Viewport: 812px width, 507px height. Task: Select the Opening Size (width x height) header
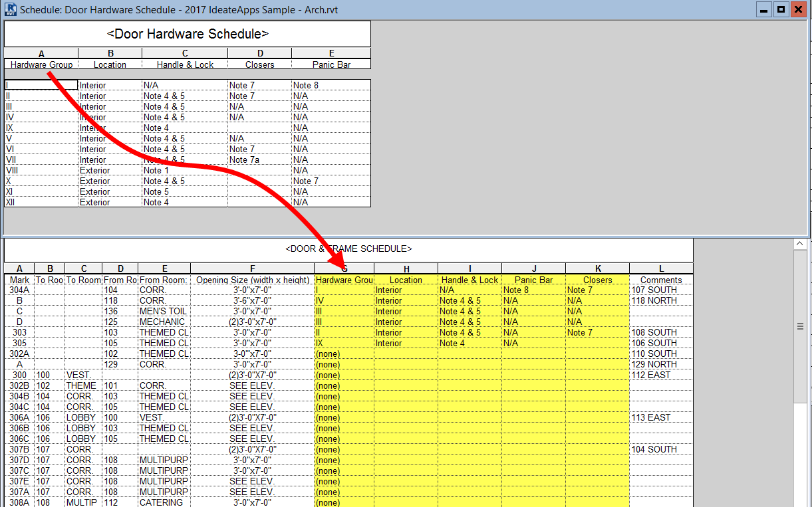click(x=253, y=280)
